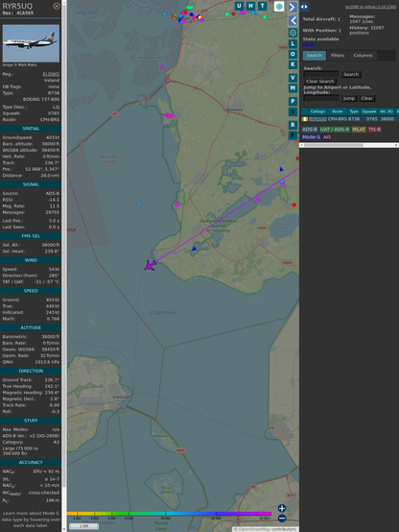Toggle the M multi-select map button
Screen dimensions: 399x532
point(293,88)
